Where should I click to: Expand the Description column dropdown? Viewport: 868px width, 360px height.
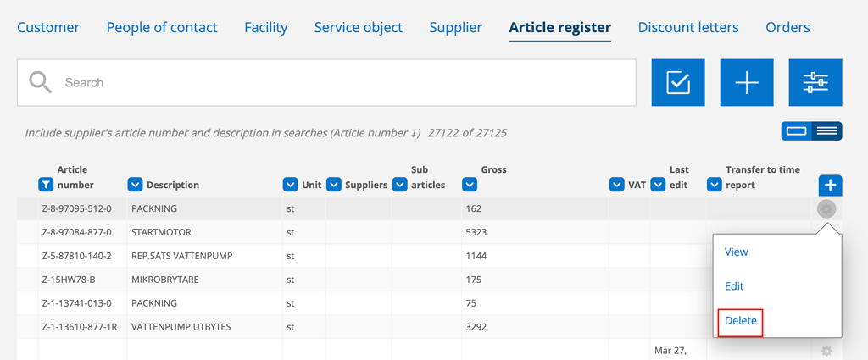[x=135, y=185]
